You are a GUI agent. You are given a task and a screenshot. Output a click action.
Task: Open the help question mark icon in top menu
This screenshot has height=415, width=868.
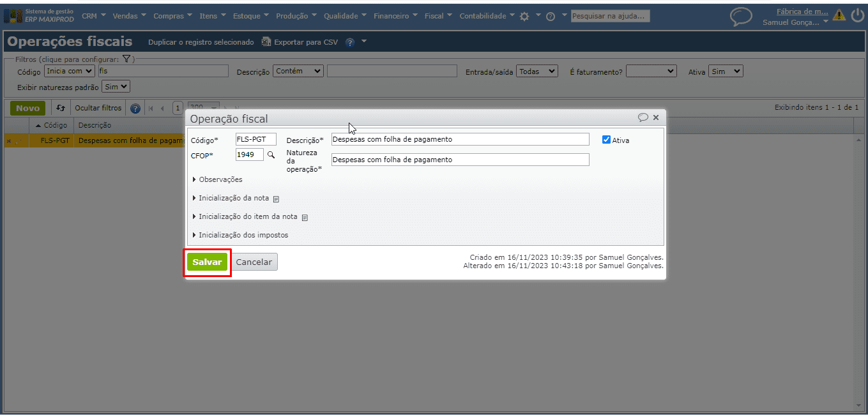coord(550,17)
